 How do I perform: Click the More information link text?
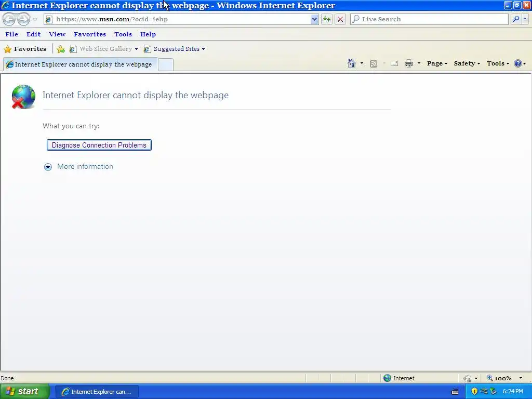85,167
